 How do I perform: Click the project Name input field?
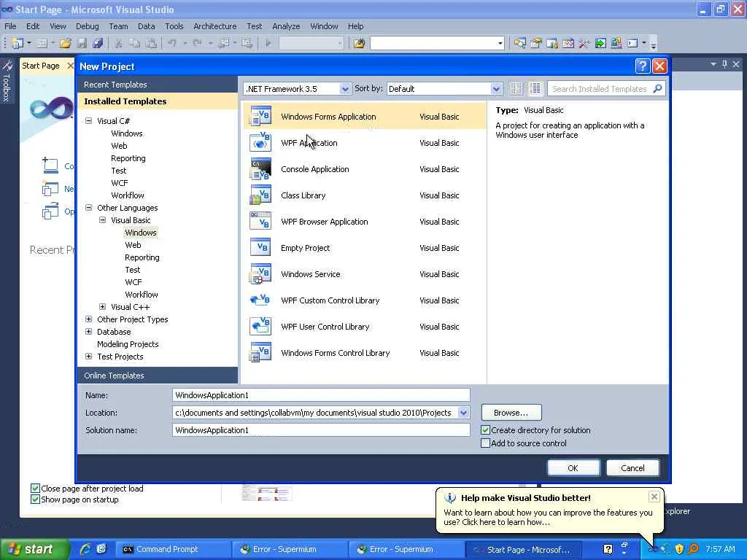click(321, 394)
